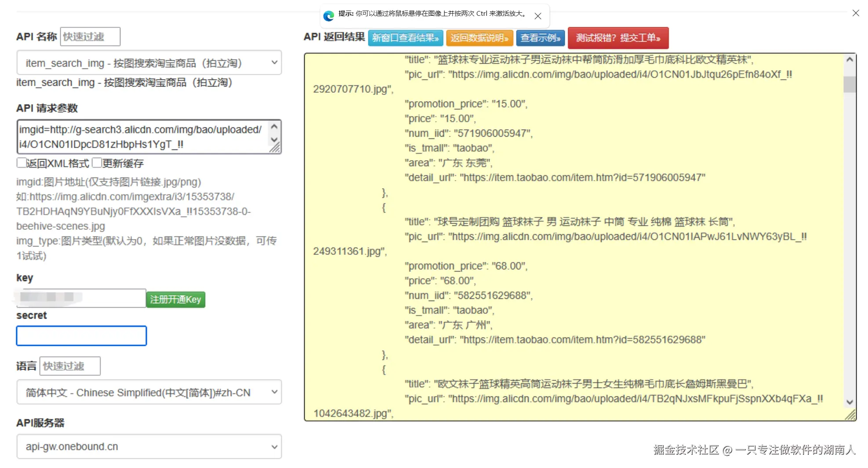This screenshot has height=468, width=868.
Task: Click detail_url text with id 571906005947
Action: [x=555, y=178]
